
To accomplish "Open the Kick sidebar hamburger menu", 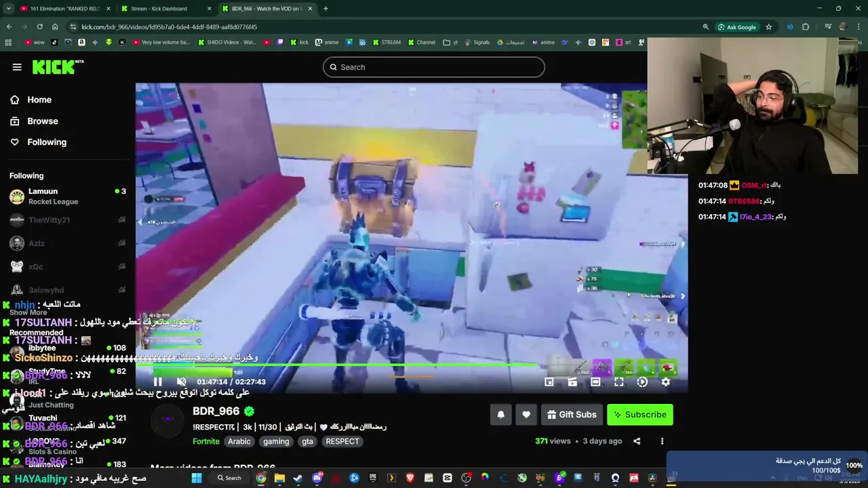I will [x=17, y=67].
